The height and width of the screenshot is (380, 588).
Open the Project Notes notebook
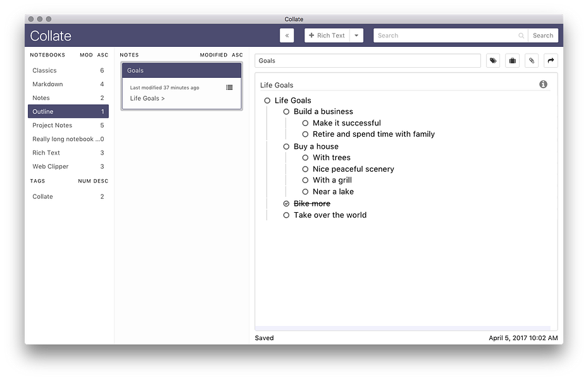(x=68, y=125)
